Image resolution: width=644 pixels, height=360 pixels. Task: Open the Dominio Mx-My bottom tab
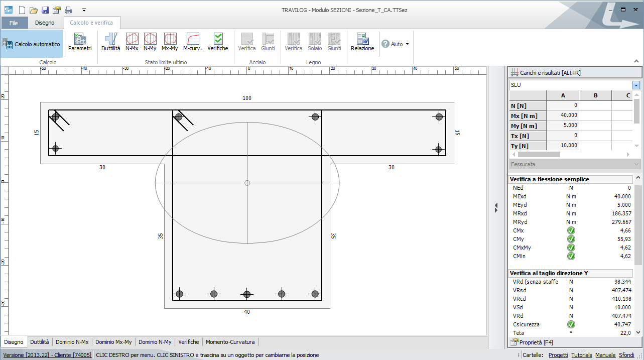tap(113, 342)
